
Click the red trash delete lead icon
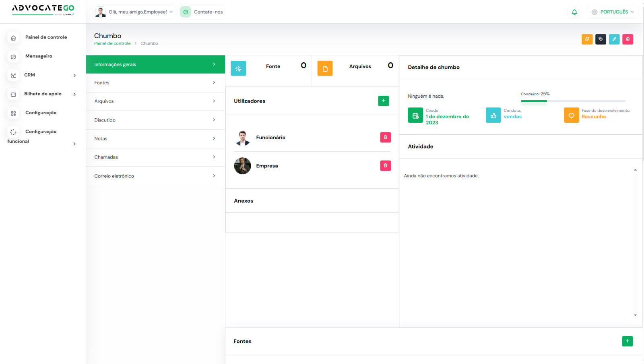pyautogui.click(x=627, y=39)
